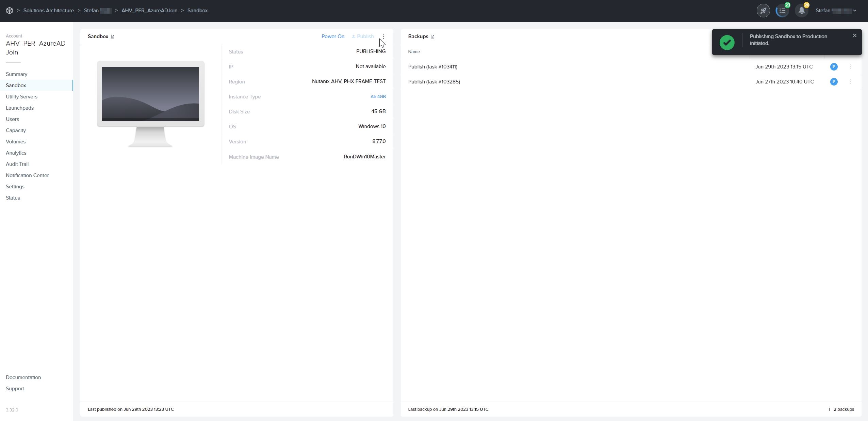The height and width of the screenshot is (421, 868).
Task: Click the P avatar on the Jun 29th backup
Action: [x=833, y=67]
